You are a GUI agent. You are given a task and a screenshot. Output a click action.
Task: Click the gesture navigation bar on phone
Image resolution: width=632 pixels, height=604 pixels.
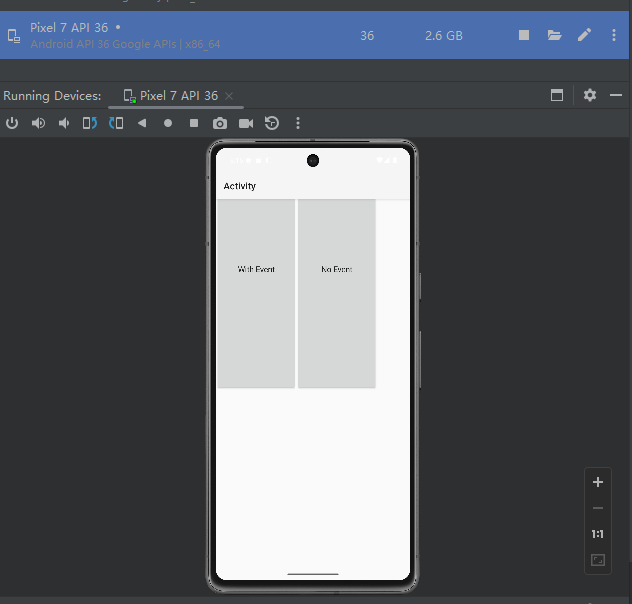tap(313, 574)
